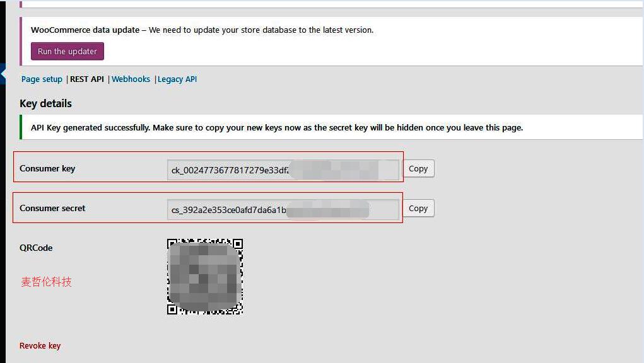Focus the Consumer secret input field

[283, 210]
